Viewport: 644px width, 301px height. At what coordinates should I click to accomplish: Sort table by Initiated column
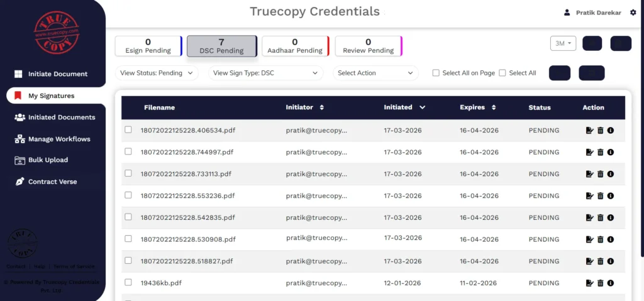(x=422, y=107)
